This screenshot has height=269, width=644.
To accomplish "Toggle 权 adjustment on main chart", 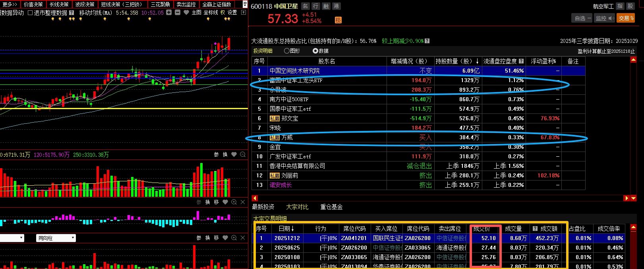I will (x=223, y=13).
